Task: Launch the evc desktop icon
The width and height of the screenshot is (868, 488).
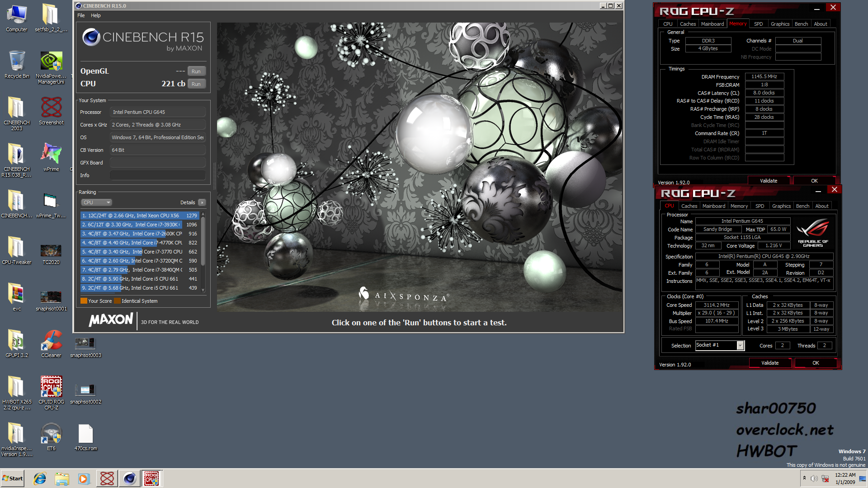Action: (x=17, y=297)
